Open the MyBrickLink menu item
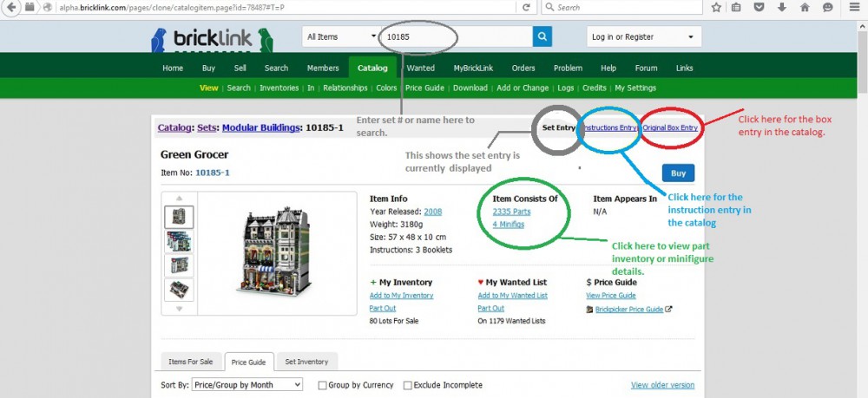868x398 pixels. tap(473, 68)
